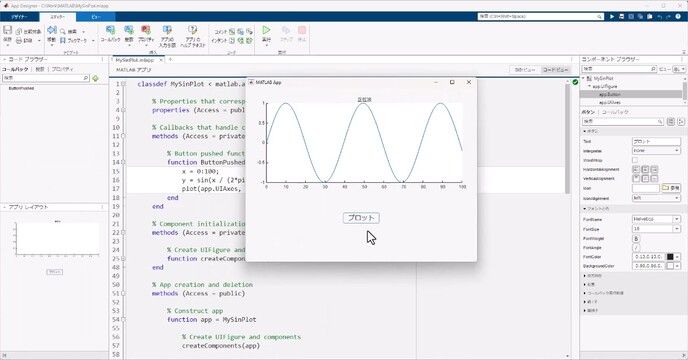Collapse the MySinPlot tree node
Viewport: 688px width, 360px height.
pos(584,78)
